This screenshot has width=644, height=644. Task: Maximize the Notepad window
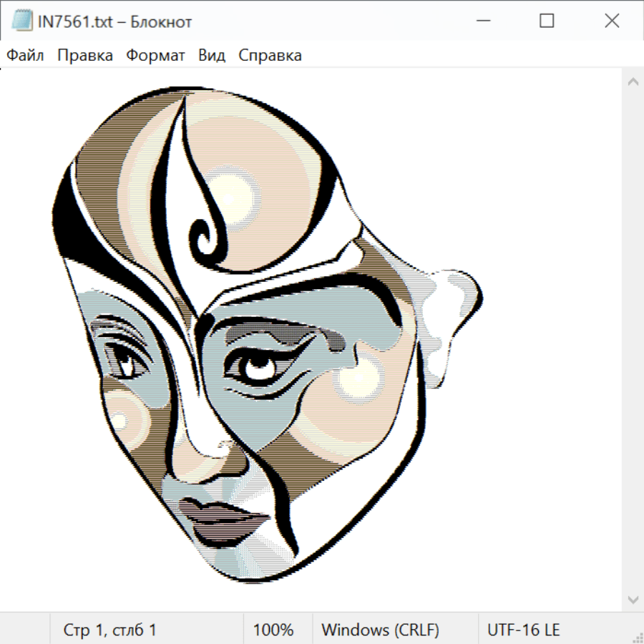(x=547, y=21)
